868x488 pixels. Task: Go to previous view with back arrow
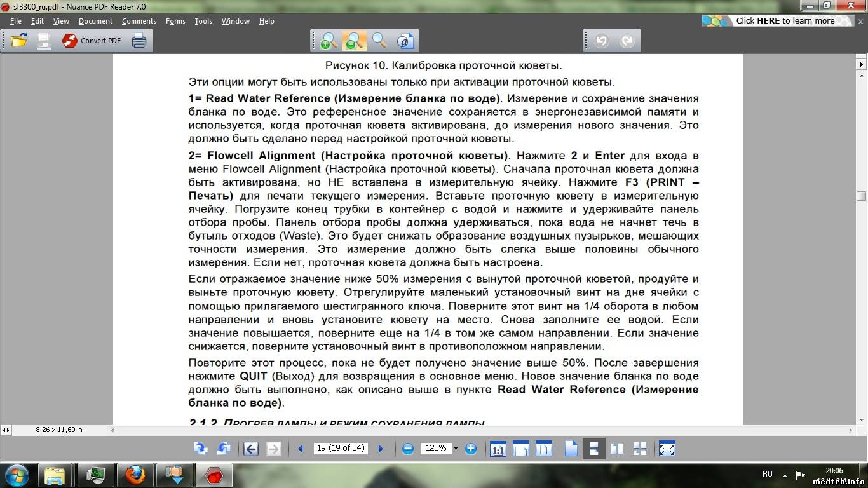click(250, 449)
